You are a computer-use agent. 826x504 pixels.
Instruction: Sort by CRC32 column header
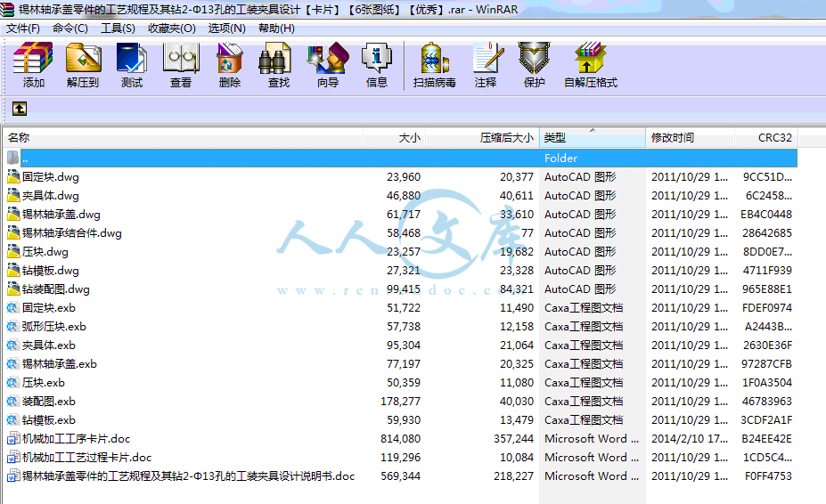coord(766,137)
